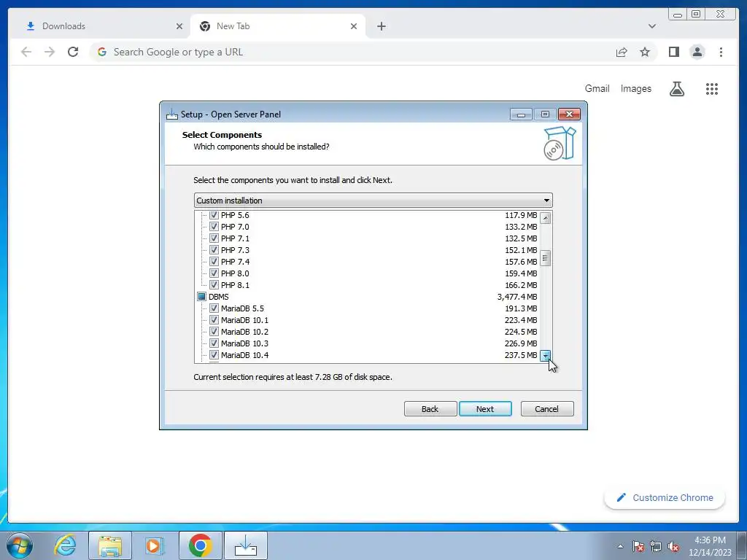Open the Windows Start menu
This screenshot has height=560, width=747.
point(19,545)
